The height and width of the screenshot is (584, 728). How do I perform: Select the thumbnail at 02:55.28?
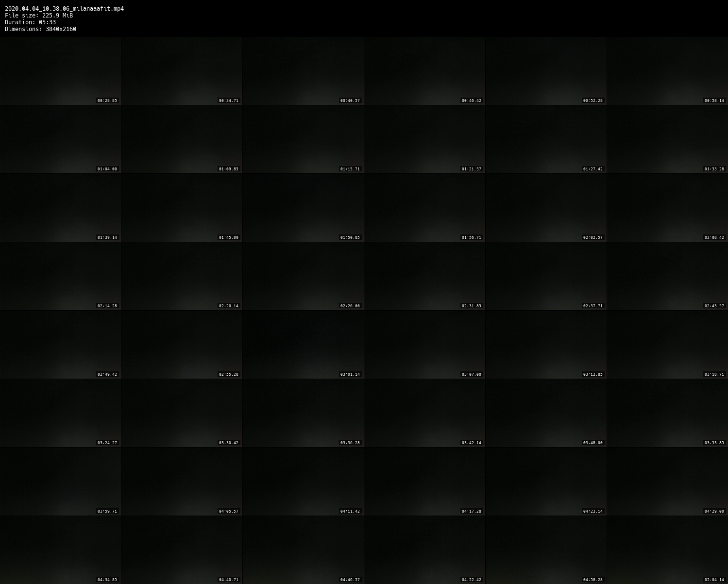point(182,345)
